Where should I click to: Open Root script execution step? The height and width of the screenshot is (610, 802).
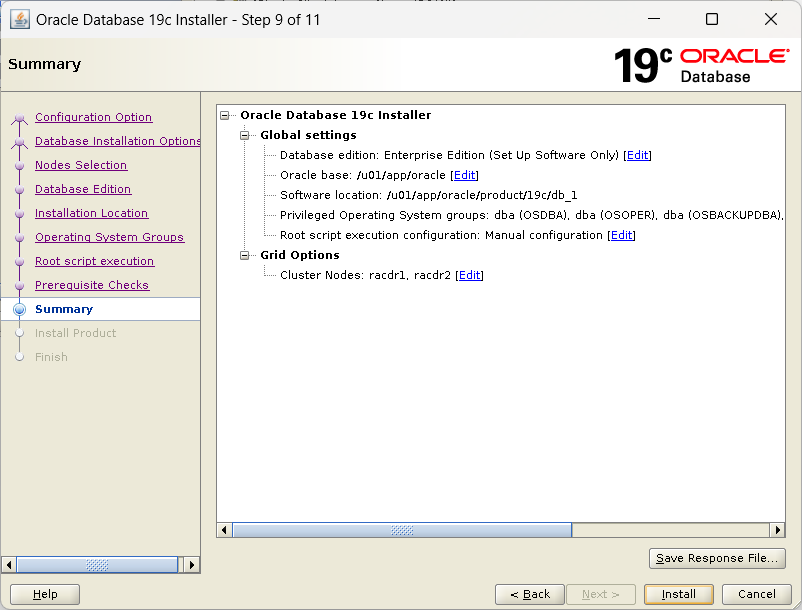pos(95,261)
